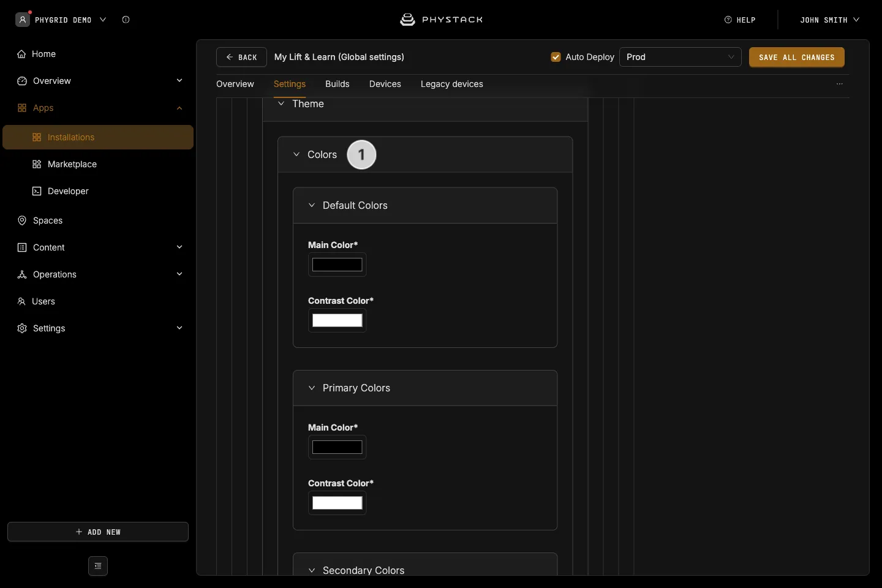The width and height of the screenshot is (882, 588).
Task: Open the three-dot more options menu
Action: 840,84
